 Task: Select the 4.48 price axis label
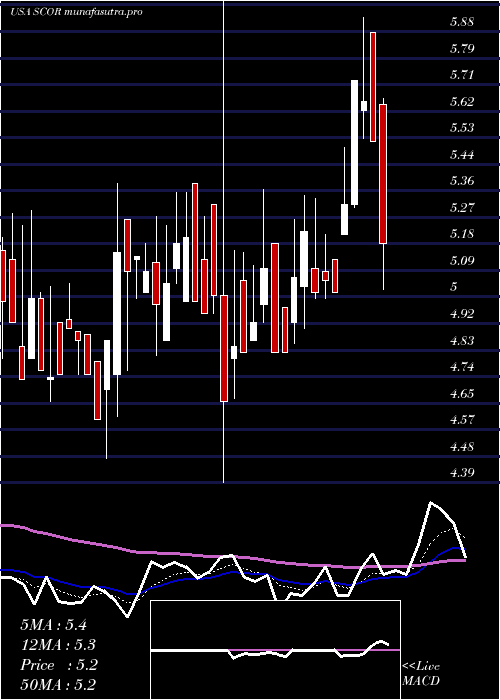click(x=462, y=446)
